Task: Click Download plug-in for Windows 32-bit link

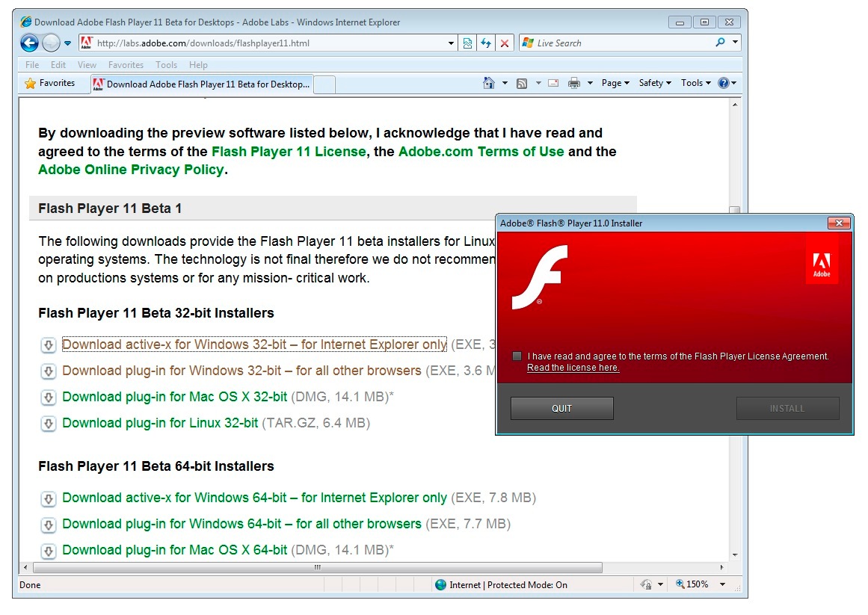Action: [x=241, y=371]
